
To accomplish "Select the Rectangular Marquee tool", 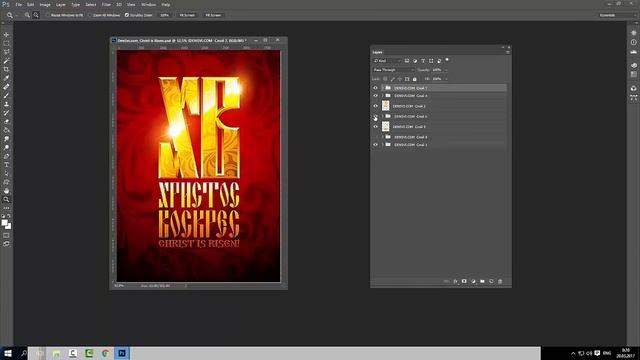I will 6,43.
